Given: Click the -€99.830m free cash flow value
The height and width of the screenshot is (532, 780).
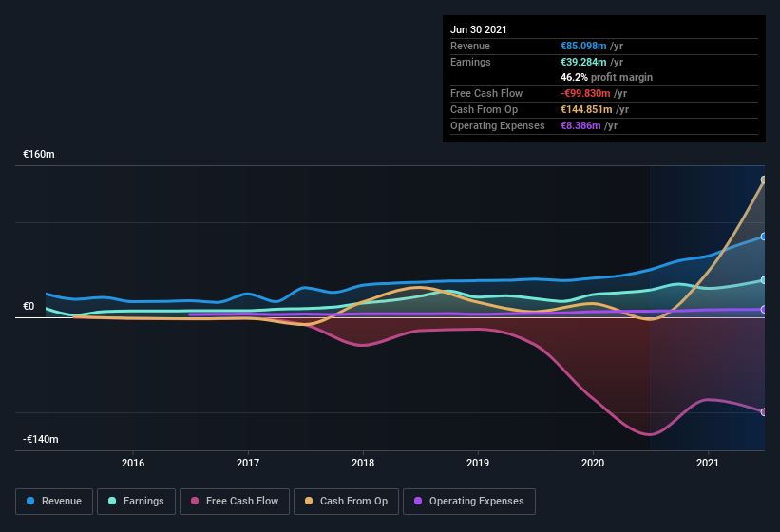Looking at the screenshot, I should [x=585, y=93].
